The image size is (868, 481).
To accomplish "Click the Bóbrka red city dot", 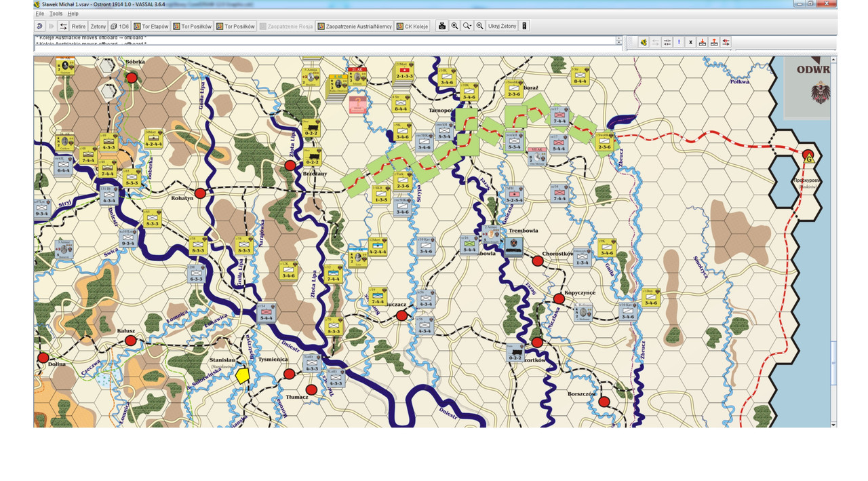I will click(132, 78).
